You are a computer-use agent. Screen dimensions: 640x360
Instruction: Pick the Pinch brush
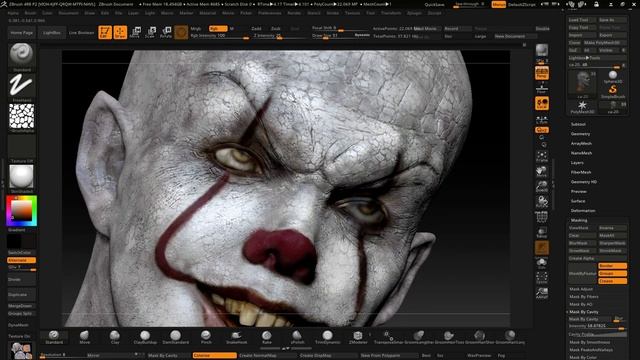coord(206,337)
